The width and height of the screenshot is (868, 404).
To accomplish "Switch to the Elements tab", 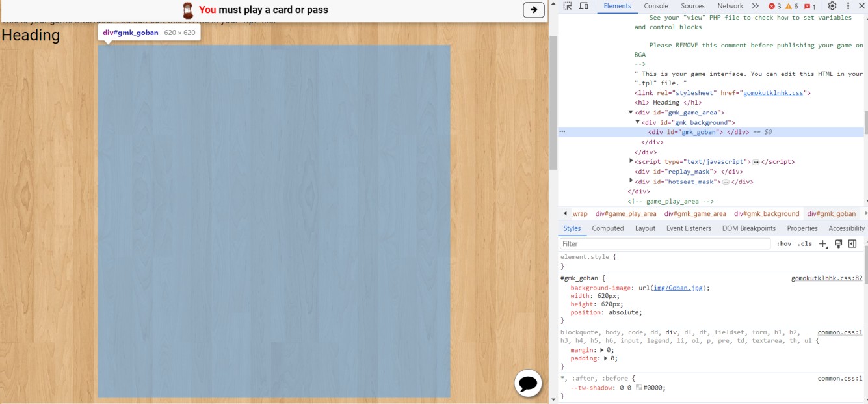I will pos(617,6).
